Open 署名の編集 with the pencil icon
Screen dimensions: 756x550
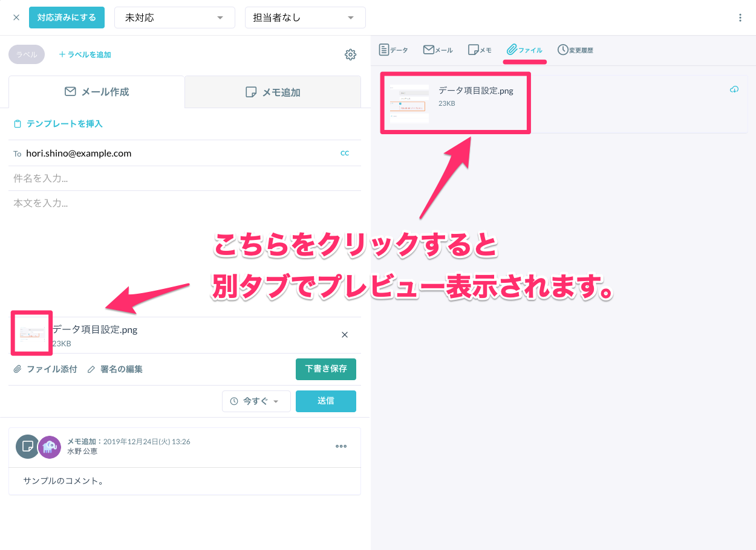[91, 369]
